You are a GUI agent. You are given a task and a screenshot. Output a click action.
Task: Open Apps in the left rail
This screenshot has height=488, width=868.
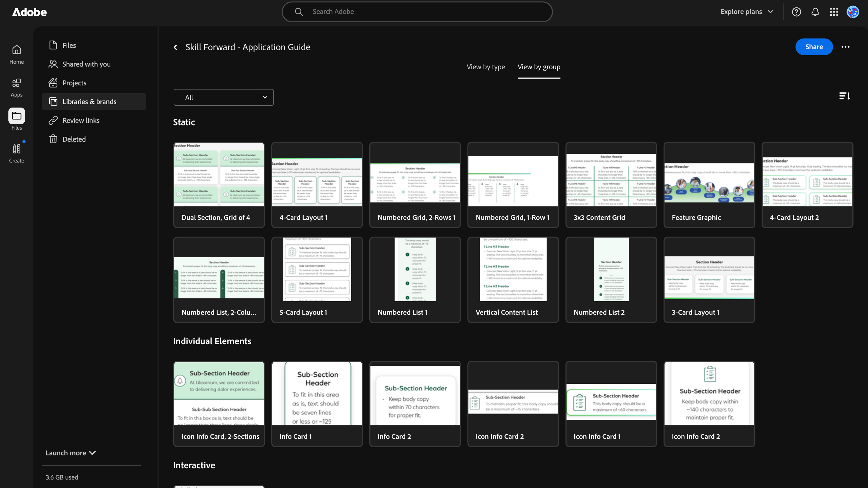(x=17, y=88)
